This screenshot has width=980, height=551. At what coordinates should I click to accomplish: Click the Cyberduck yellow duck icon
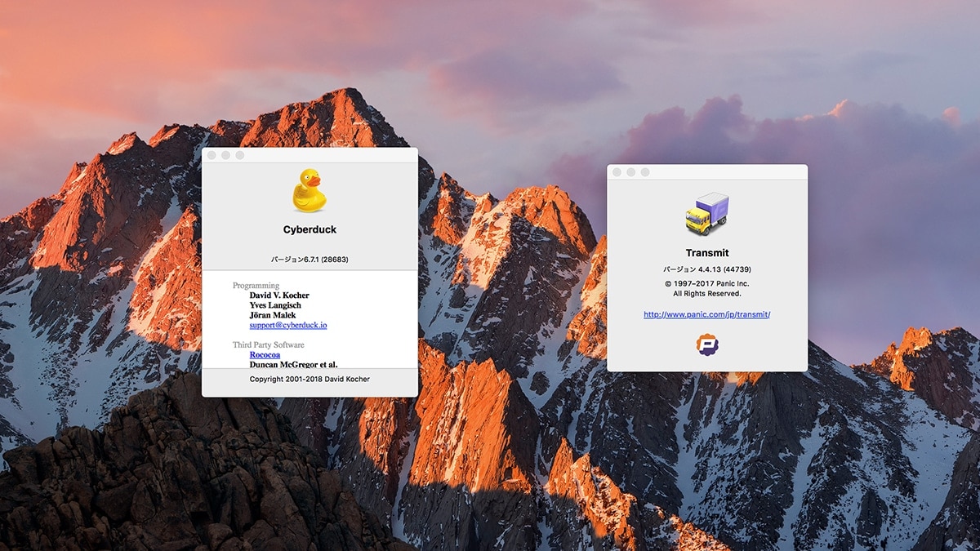click(x=310, y=190)
